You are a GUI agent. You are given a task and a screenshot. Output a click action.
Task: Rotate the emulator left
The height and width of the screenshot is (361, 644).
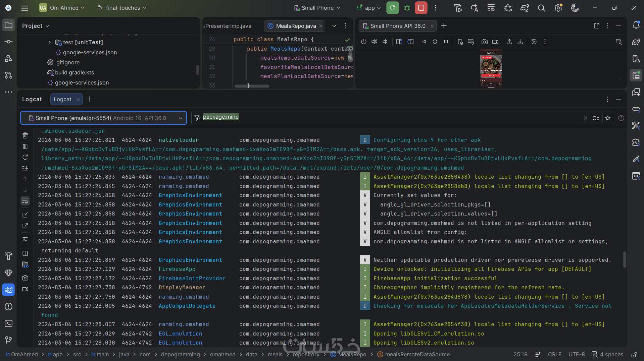399,42
